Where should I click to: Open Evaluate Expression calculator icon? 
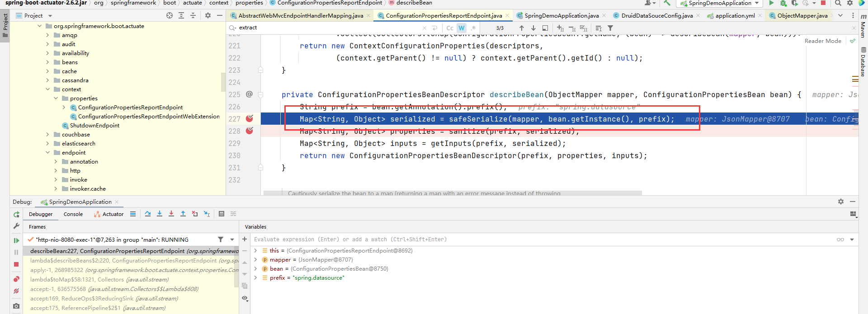coord(222,214)
